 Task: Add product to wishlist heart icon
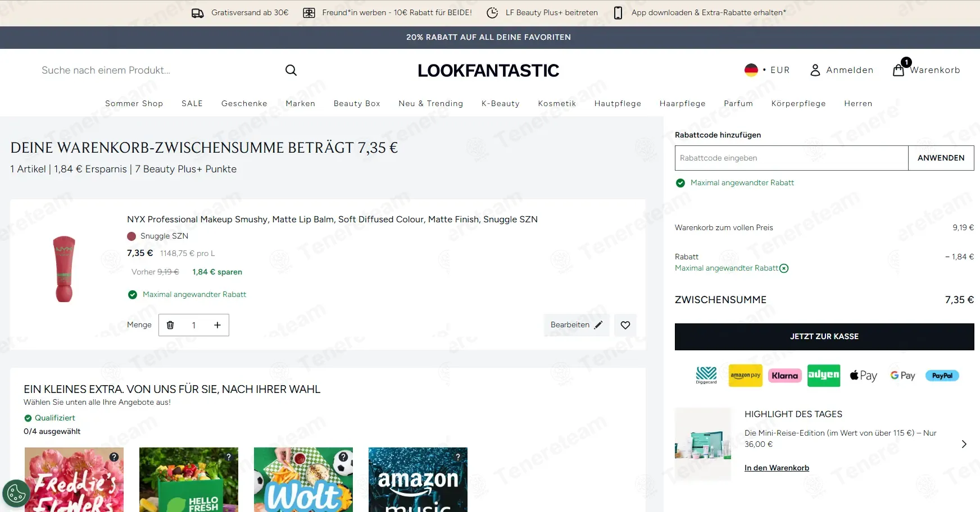point(625,325)
